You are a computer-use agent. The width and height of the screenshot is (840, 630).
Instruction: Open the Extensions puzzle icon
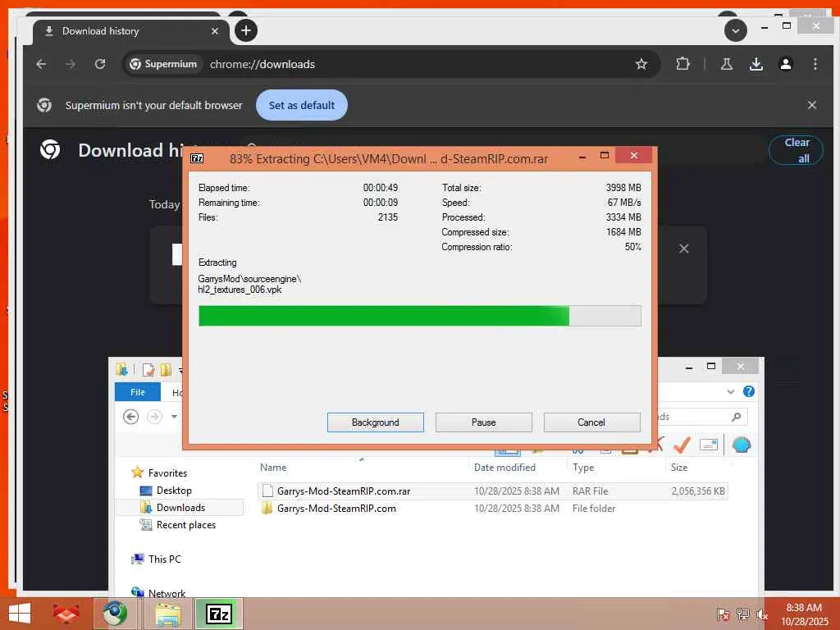[682, 64]
